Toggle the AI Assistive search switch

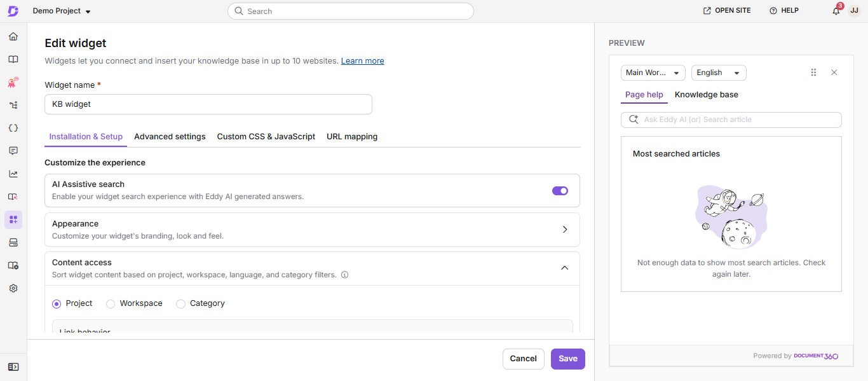pyautogui.click(x=560, y=191)
